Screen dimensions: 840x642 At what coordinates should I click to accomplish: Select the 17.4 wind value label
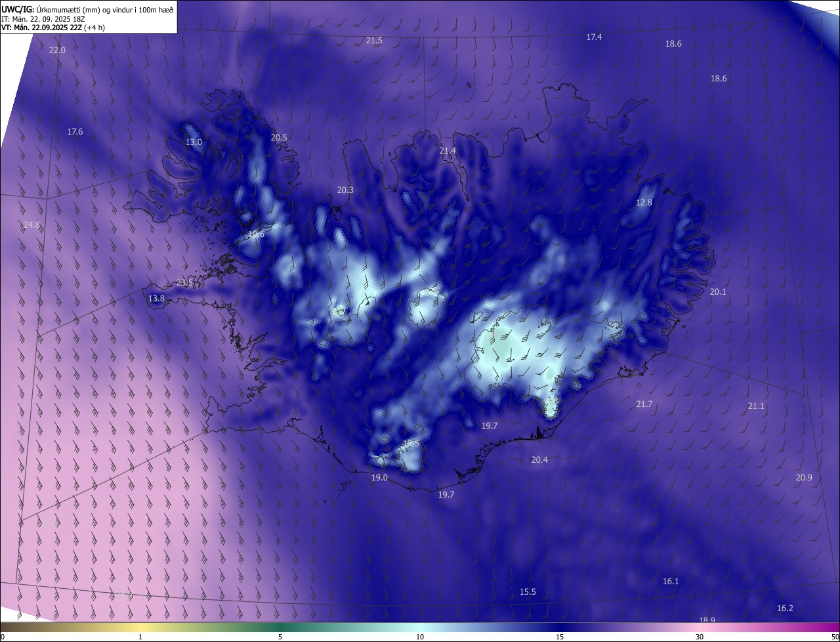(x=594, y=37)
